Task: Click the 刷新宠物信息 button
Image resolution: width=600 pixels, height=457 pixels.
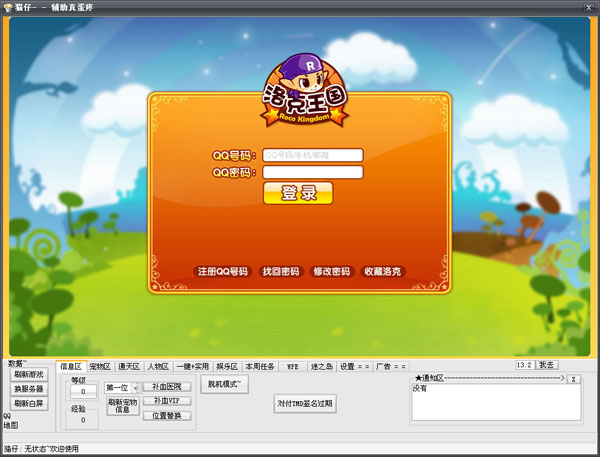Action: pyautogui.click(x=122, y=406)
